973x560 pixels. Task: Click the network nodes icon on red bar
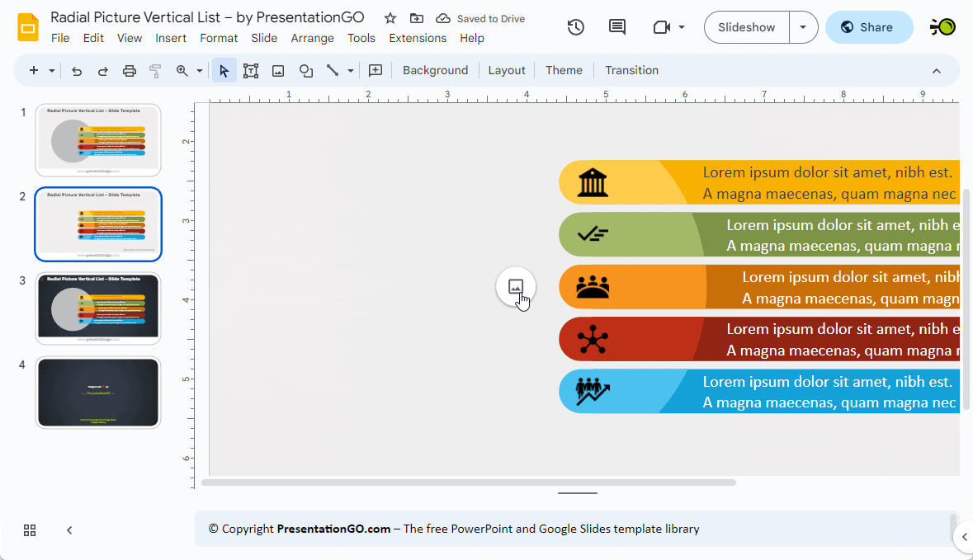593,339
